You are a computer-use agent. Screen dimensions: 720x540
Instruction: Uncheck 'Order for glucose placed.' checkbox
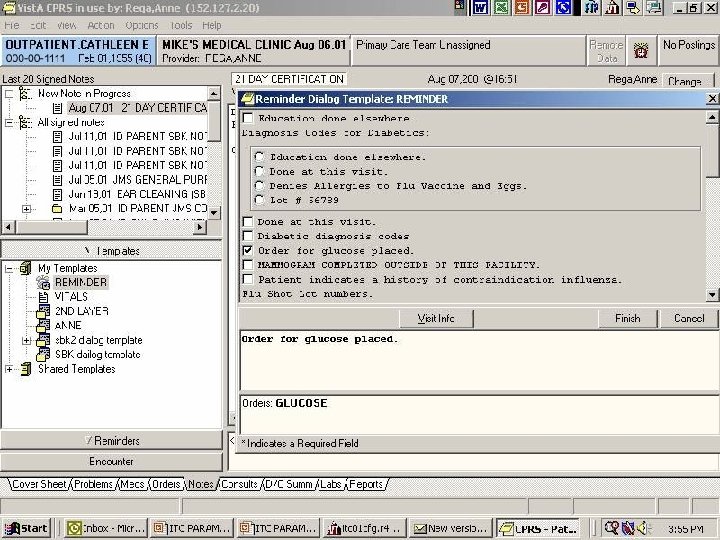248,251
